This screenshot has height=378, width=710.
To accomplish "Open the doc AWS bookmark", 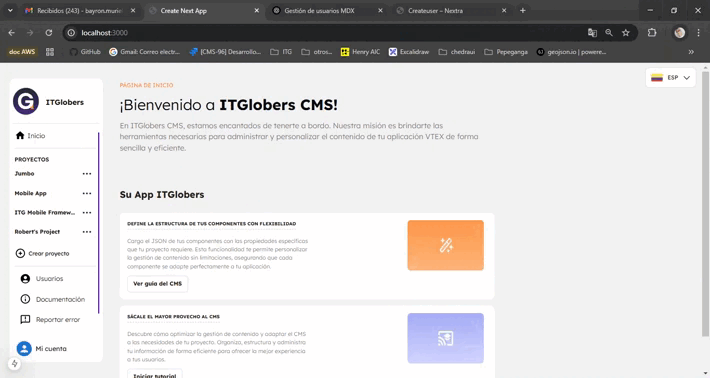I will [22, 52].
